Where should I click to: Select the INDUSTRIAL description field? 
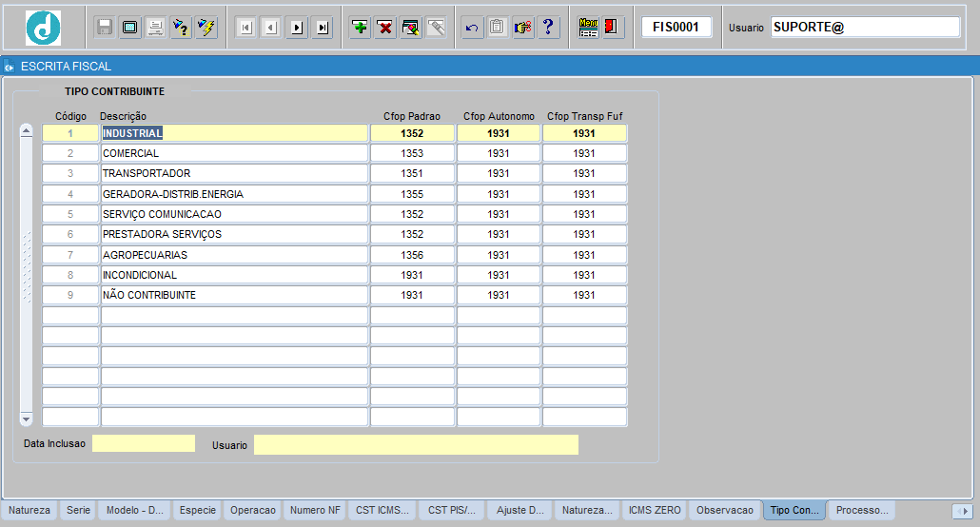[234, 133]
